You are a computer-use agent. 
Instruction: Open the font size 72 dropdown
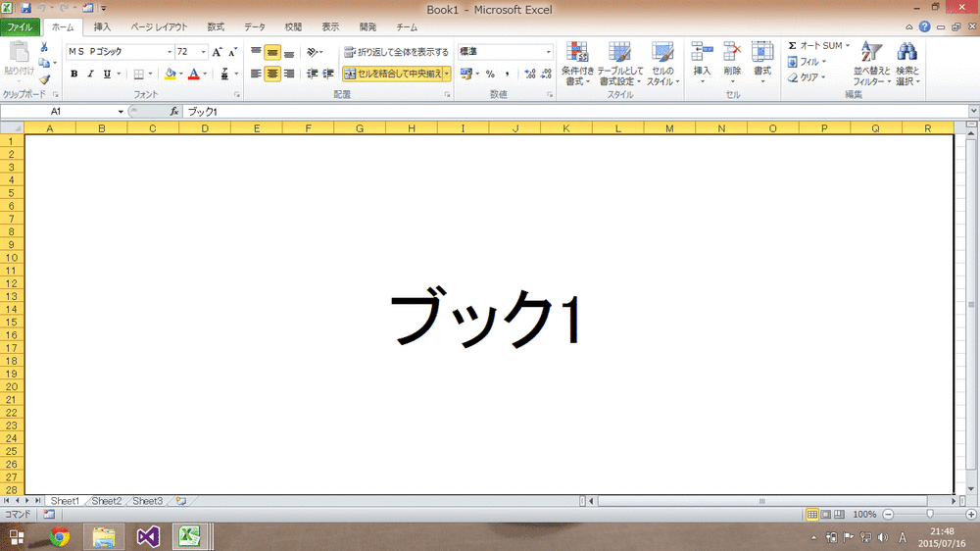(x=203, y=52)
